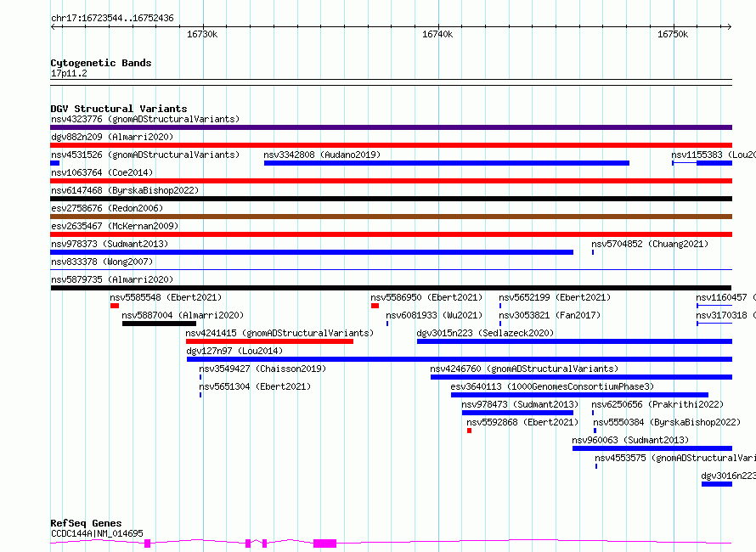This screenshot has width=756, height=552.
Task: Click the purple nsv4323776 variant bar
Action: 391,127
